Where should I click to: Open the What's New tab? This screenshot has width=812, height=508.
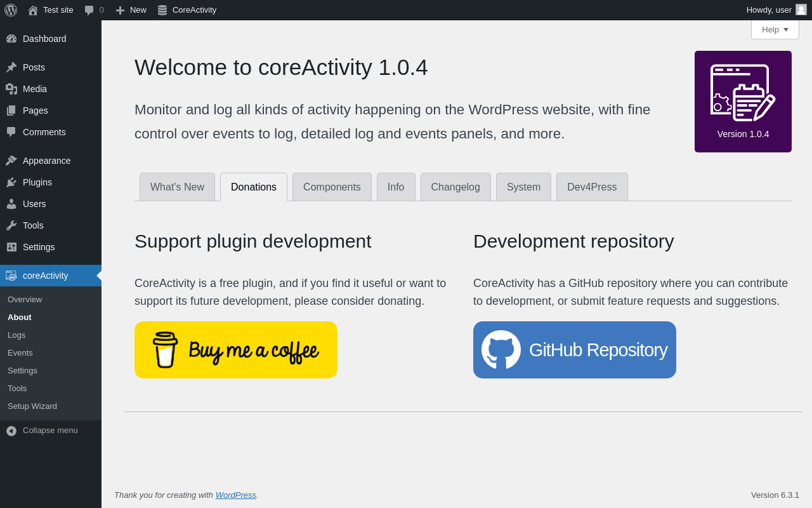click(177, 187)
